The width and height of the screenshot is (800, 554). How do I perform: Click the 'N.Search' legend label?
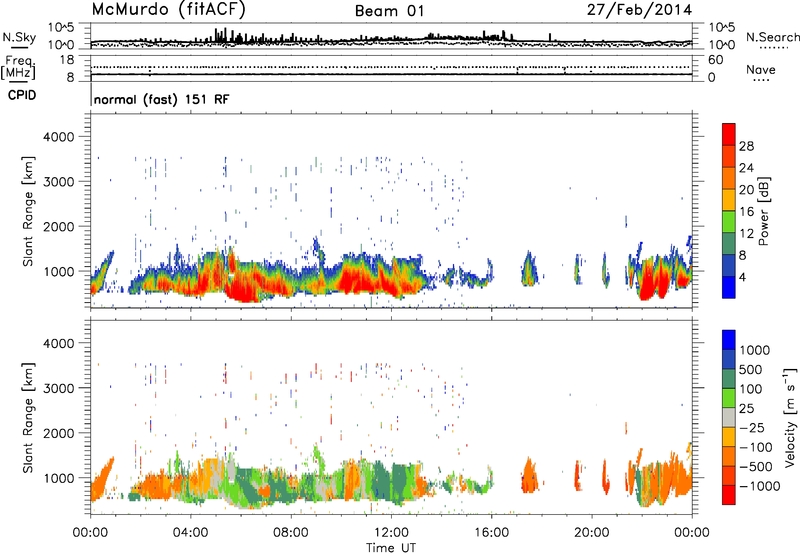tap(772, 37)
